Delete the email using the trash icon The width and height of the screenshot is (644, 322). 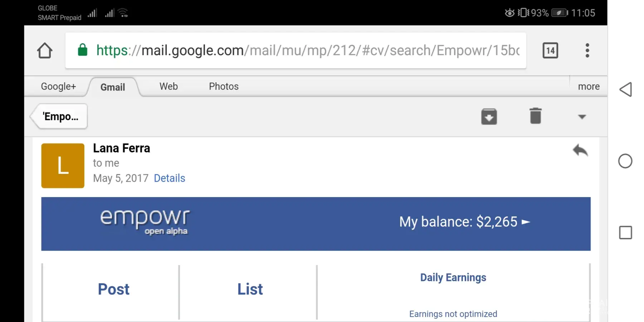536,116
